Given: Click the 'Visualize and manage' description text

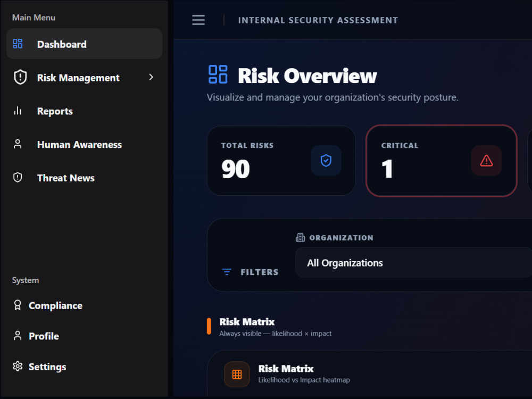Looking at the screenshot, I should [x=332, y=97].
